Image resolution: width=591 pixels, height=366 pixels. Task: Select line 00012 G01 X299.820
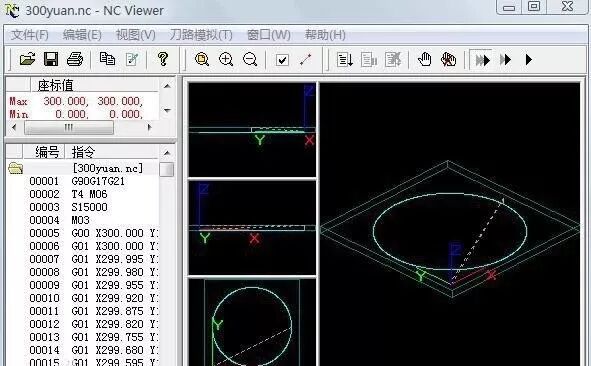tap(82, 324)
